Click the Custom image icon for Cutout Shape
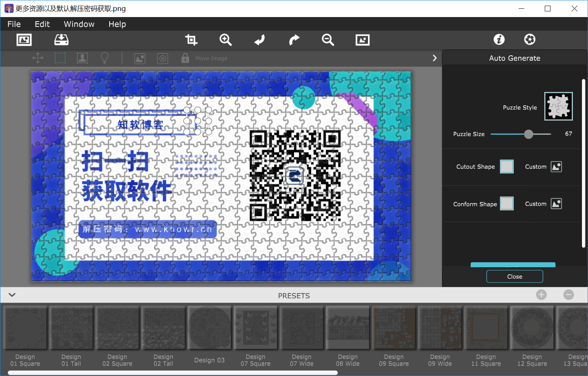 pos(556,167)
